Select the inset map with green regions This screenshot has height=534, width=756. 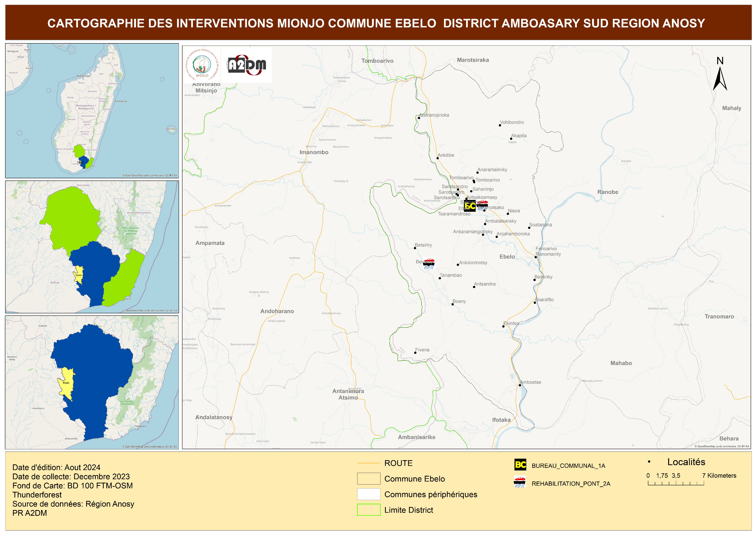[92, 247]
